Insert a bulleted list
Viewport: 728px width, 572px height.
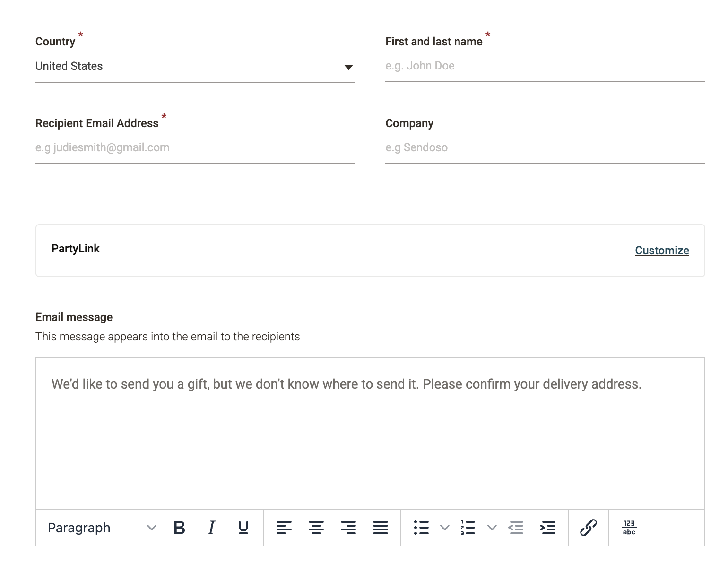(x=421, y=528)
